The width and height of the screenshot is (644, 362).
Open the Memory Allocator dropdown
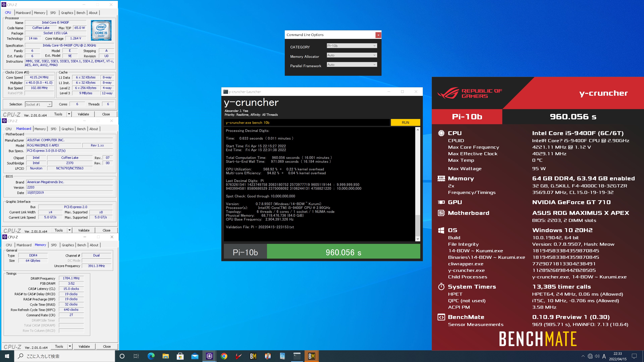tap(352, 55)
